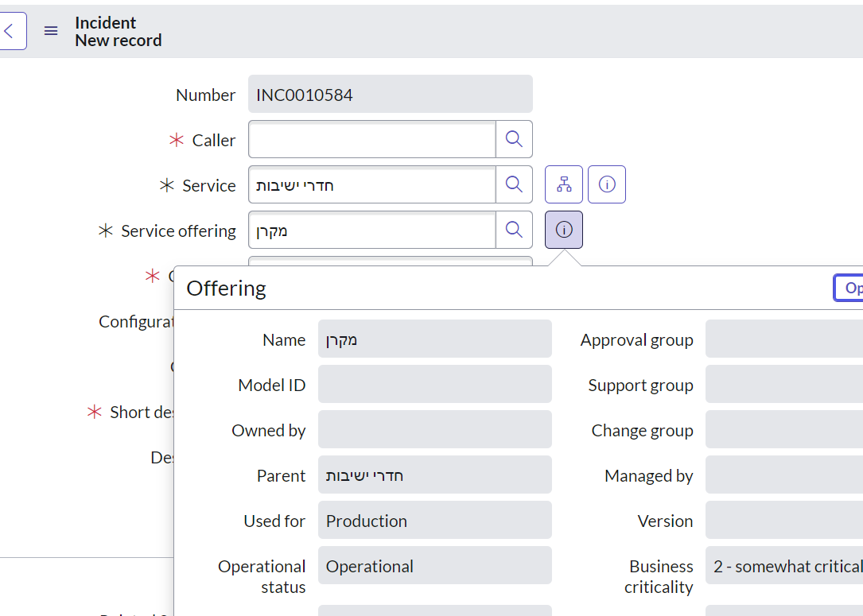Viewport: 863px width, 616px height.
Task: Open the Service dependency map icon
Action: click(564, 184)
